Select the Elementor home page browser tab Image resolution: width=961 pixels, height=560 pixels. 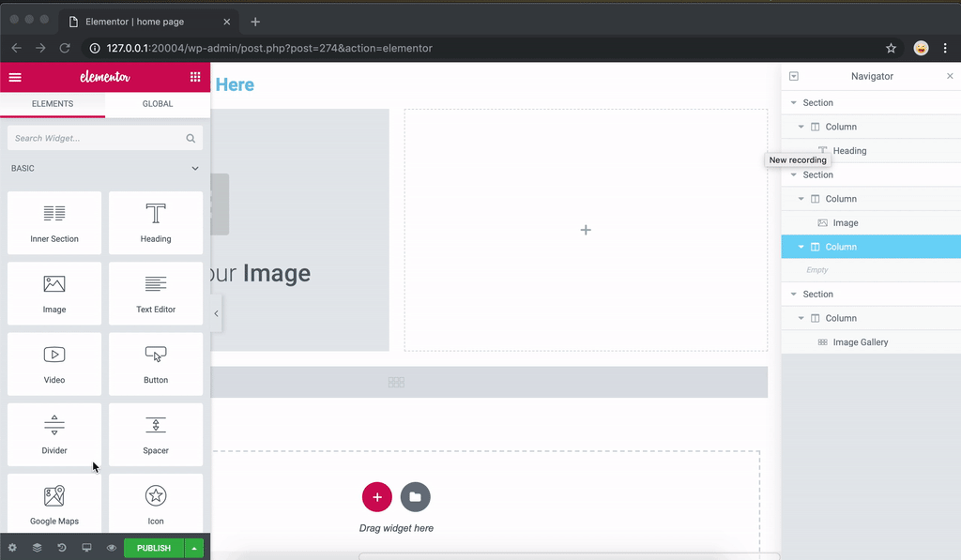(x=149, y=22)
